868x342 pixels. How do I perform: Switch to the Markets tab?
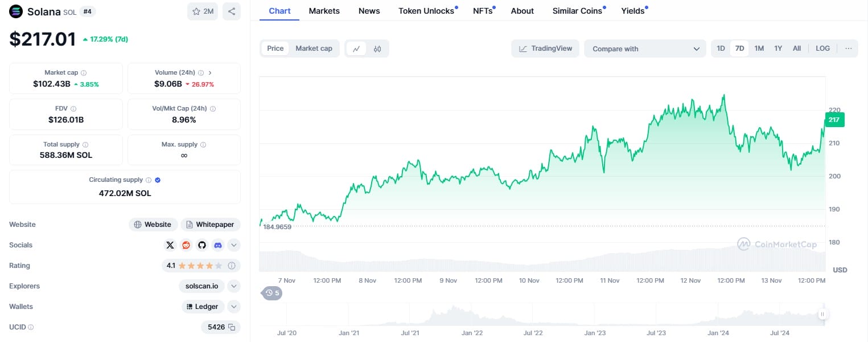click(x=324, y=11)
